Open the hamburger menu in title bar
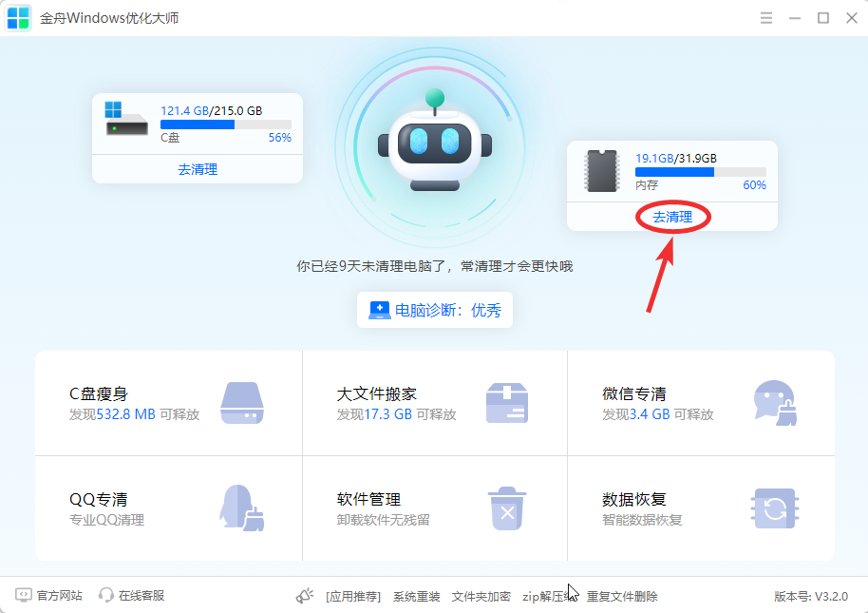The width and height of the screenshot is (868, 613). tap(766, 18)
